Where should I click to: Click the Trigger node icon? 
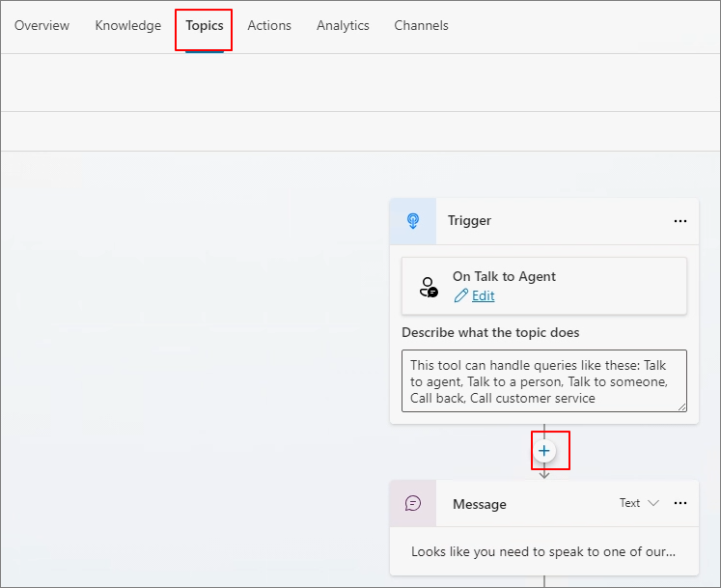pos(413,221)
